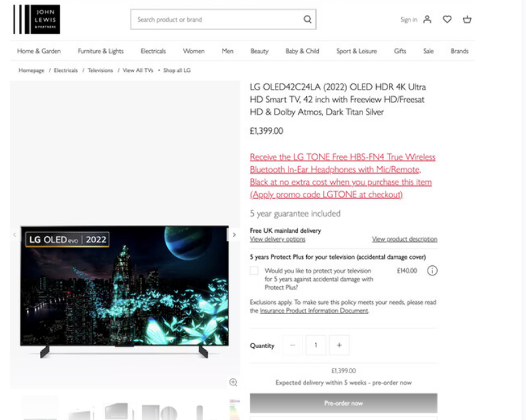
Task: Go to next product image arrow
Action: coord(234,235)
